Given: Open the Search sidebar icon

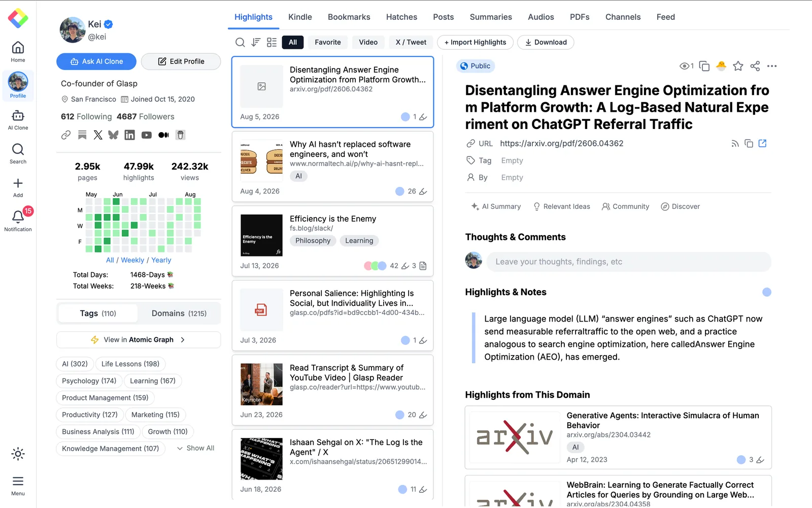Looking at the screenshot, I should (18, 153).
